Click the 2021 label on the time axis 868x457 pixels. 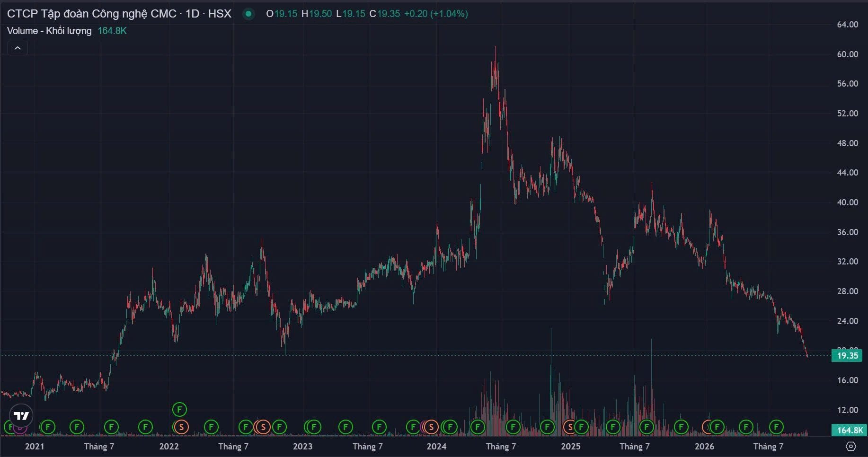click(35, 447)
